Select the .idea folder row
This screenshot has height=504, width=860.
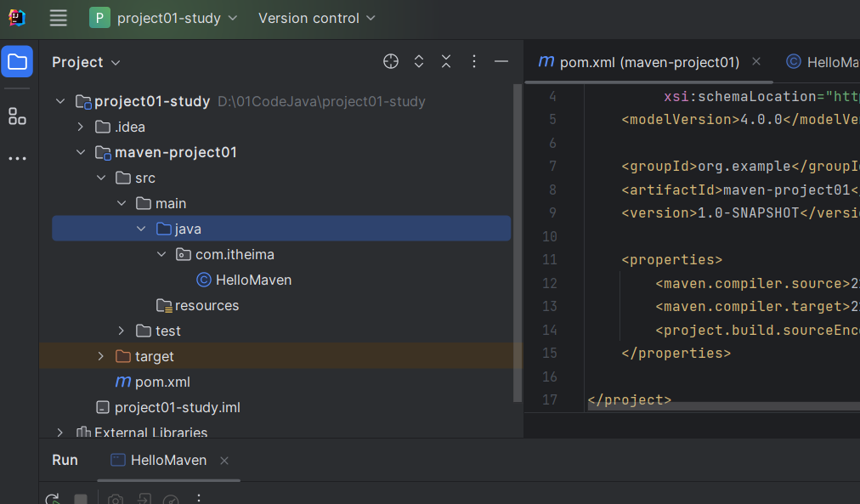click(281, 127)
